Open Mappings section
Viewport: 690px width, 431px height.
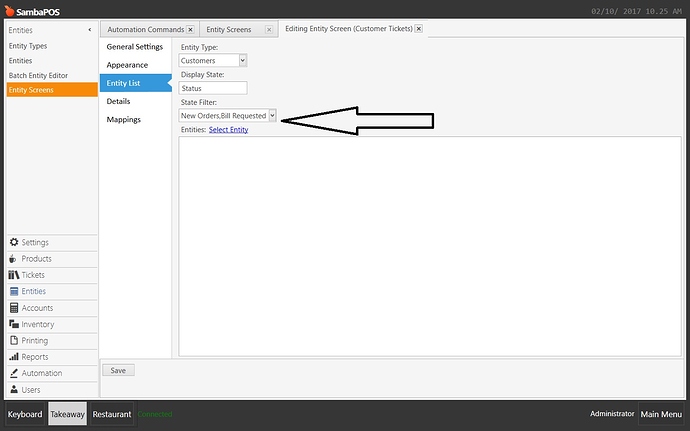click(x=136, y=120)
